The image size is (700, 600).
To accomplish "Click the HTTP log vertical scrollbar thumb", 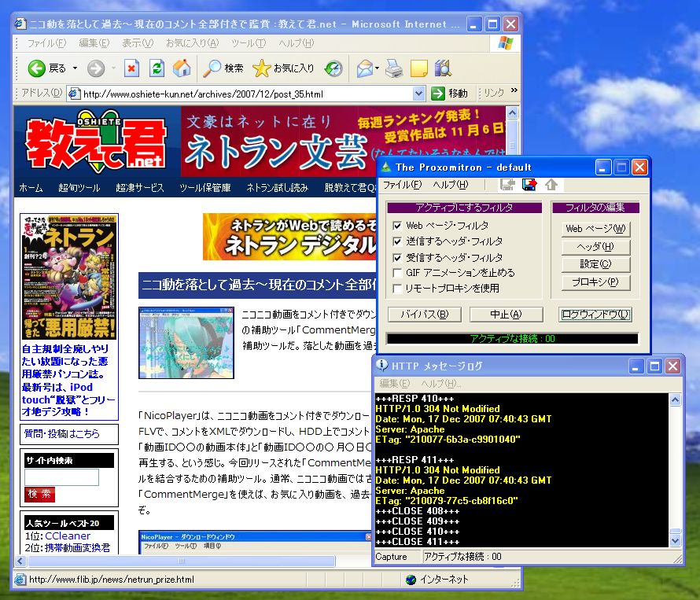I will 676,531.
